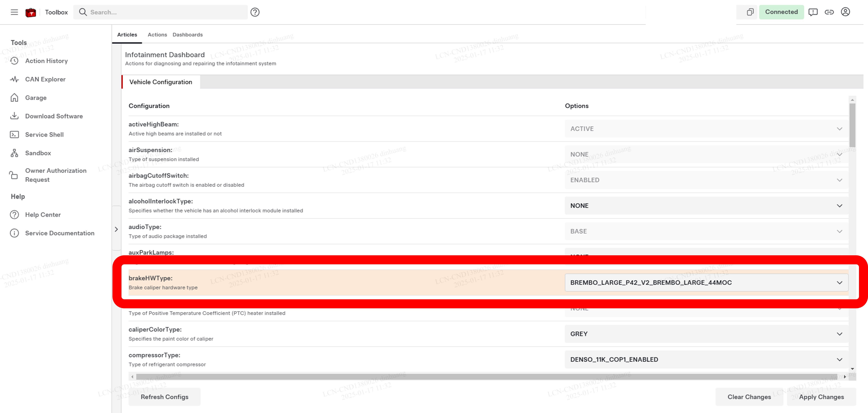Open the feedback message icon
Viewport: 868px width, 413px height.
point(813,12)
